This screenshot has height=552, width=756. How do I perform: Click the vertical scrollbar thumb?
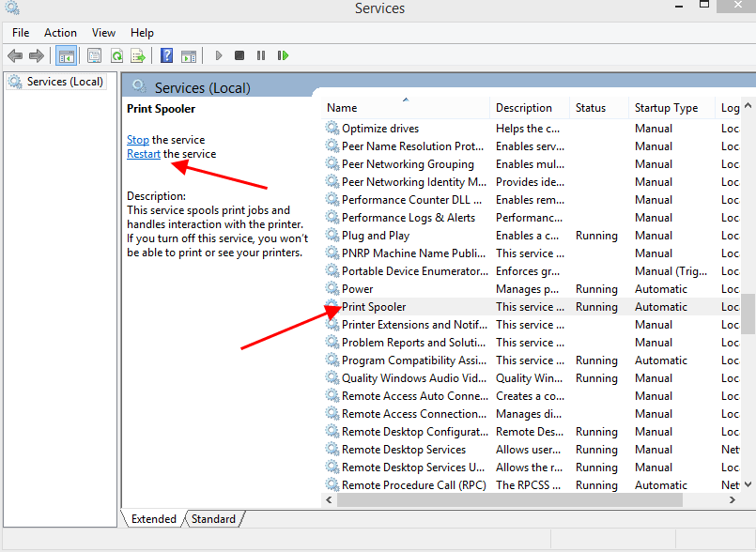pyautogui.click(x=748, y=314)
